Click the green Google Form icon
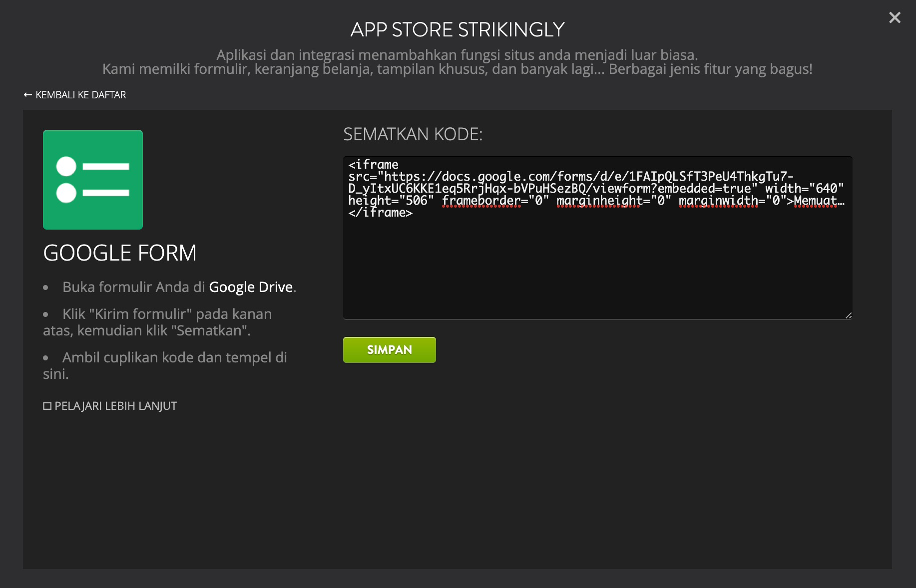 click(93, 180)
